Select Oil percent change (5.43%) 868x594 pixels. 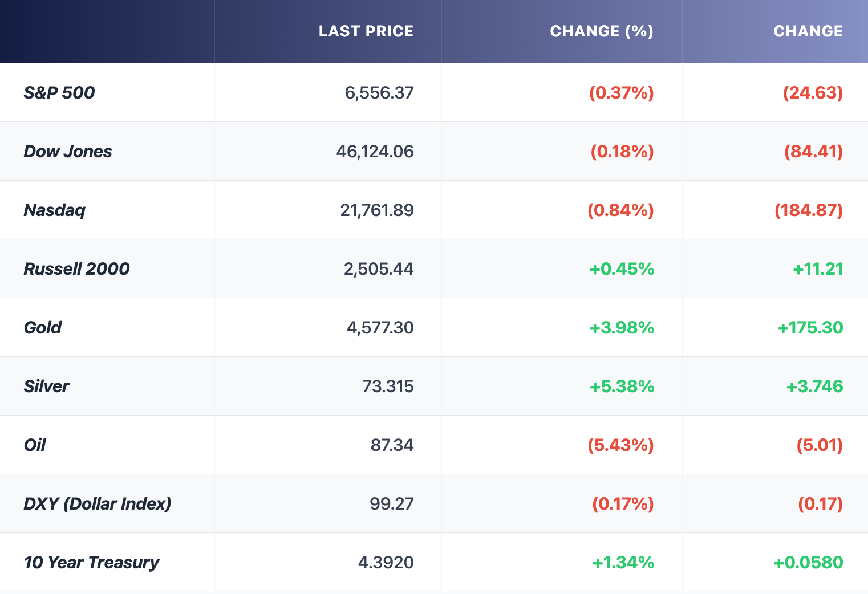(620, 445)
